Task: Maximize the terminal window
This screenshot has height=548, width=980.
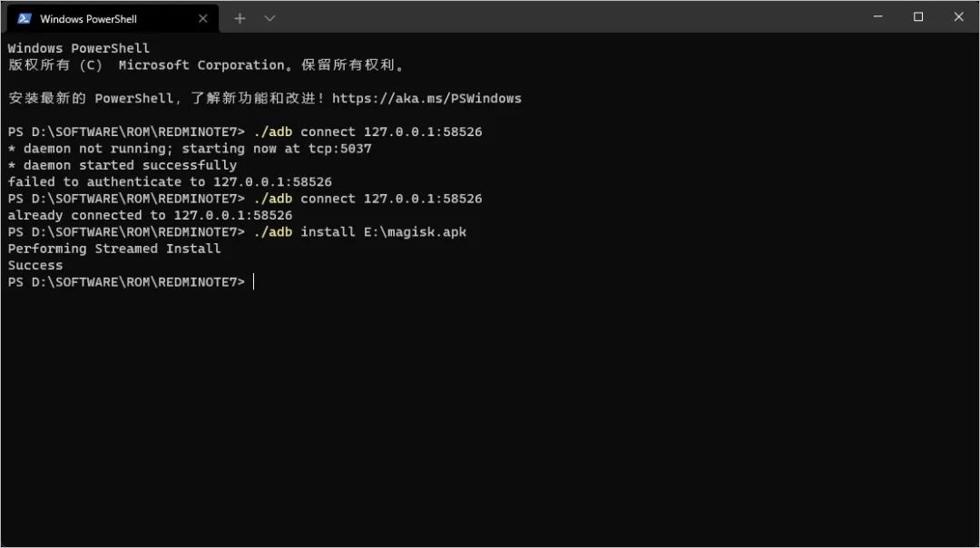Action: 918,17
